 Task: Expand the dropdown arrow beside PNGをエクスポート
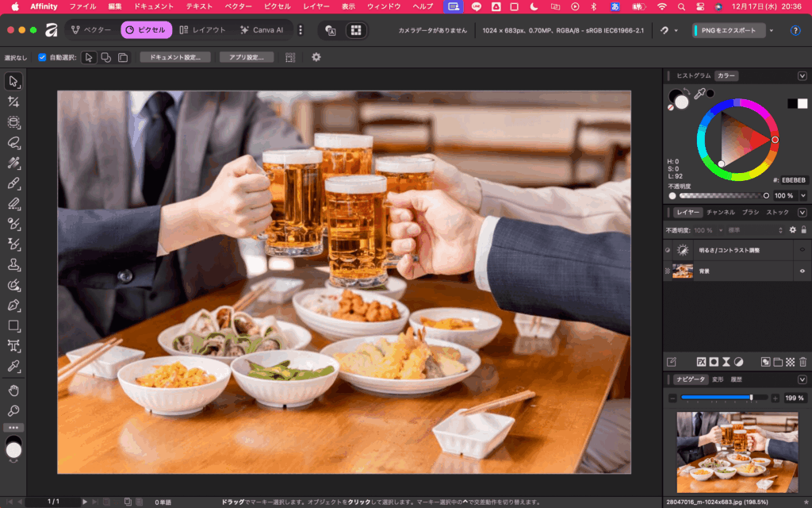pos(772,30)
